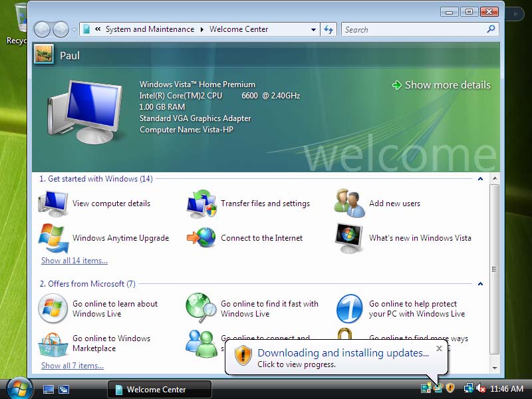Open the Windows Marketplace basket icon
The width and height of the screenshot is (532, 399).
[x=53, y=344]
